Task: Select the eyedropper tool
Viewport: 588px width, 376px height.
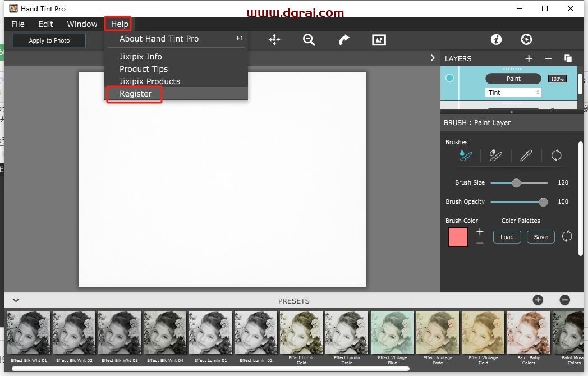Action: tap(526, 155)
